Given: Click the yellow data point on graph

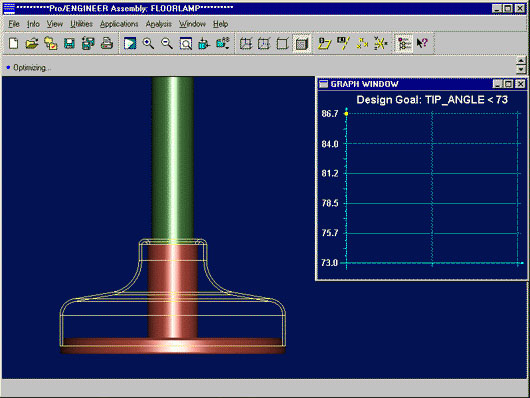Looking at the screenshot, I should tap(346, 114).
